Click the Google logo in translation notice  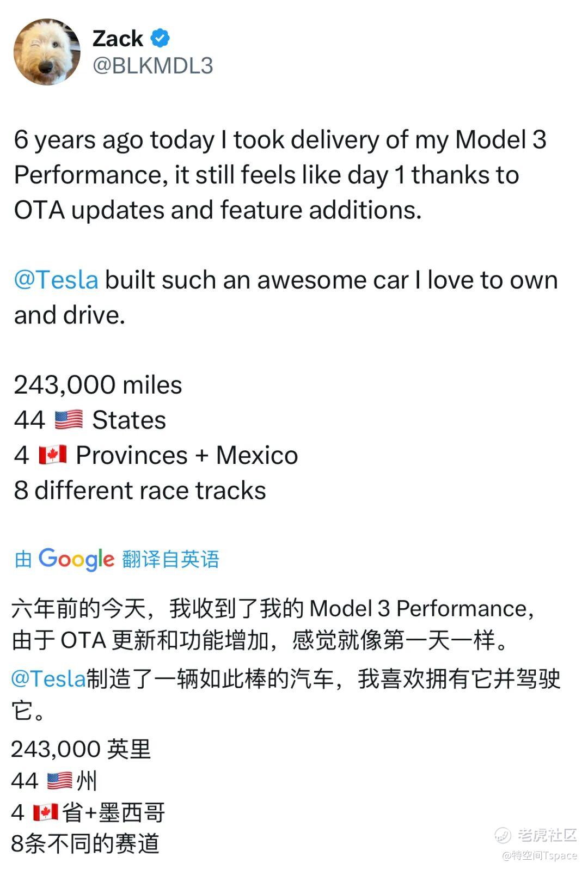[76, 559]
